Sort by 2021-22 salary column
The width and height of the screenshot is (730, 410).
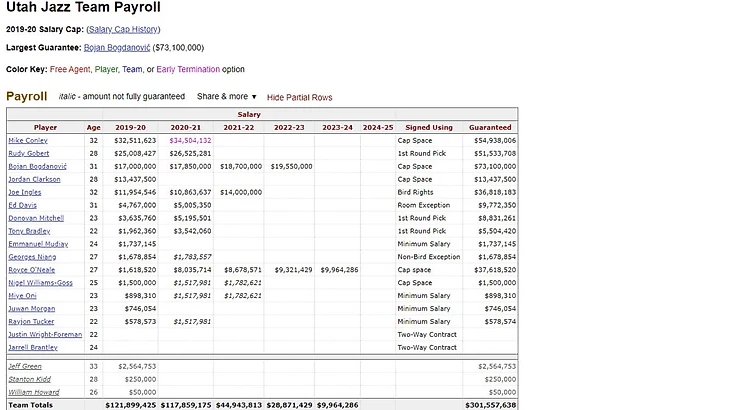pyautogui.click(x=238, y=128)
